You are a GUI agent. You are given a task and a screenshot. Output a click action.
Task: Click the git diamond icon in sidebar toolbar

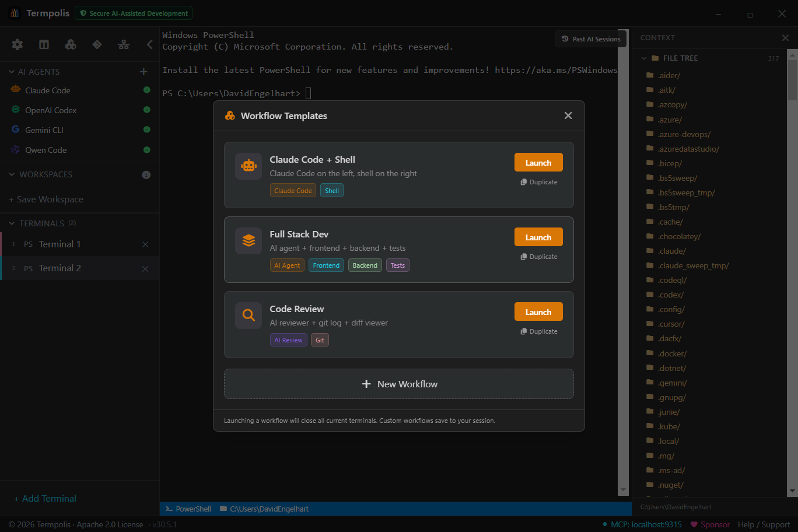pos(97,44)
